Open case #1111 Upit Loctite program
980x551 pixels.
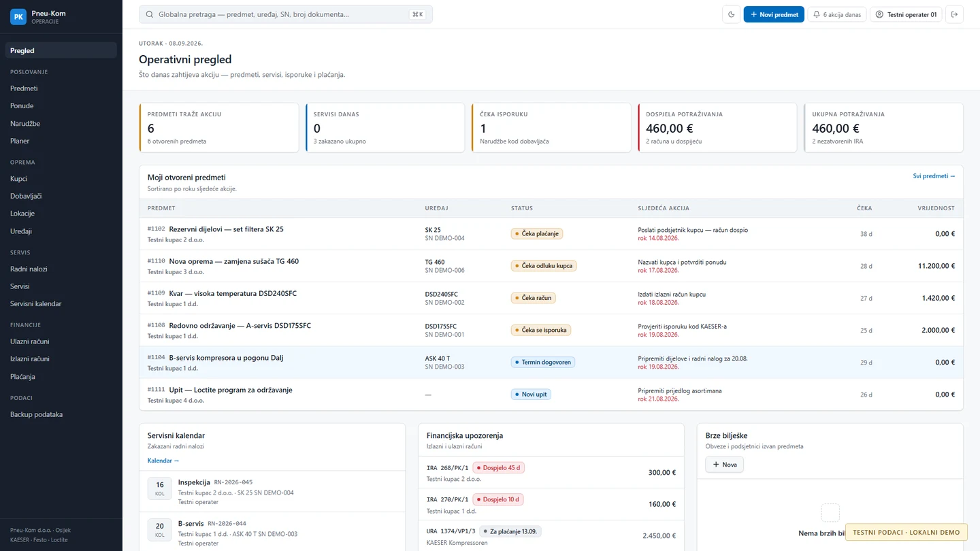point(551,395)
